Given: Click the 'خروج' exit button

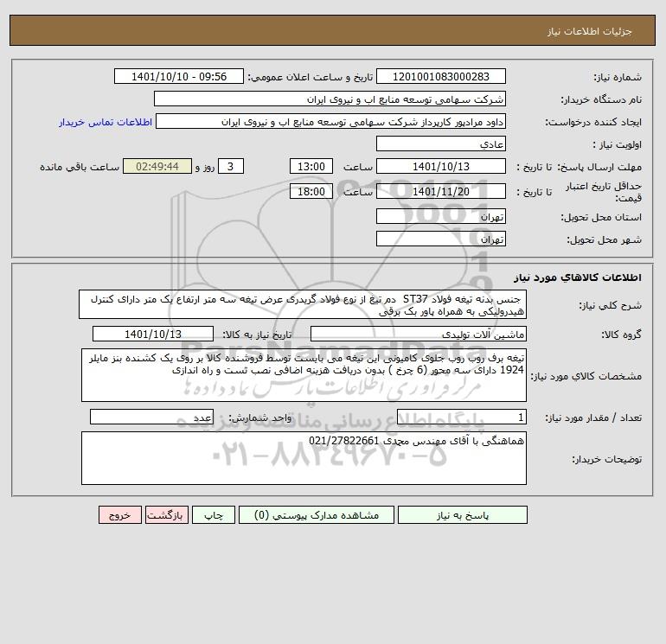Looking at the screenshot, I should (x=119, y=515).
